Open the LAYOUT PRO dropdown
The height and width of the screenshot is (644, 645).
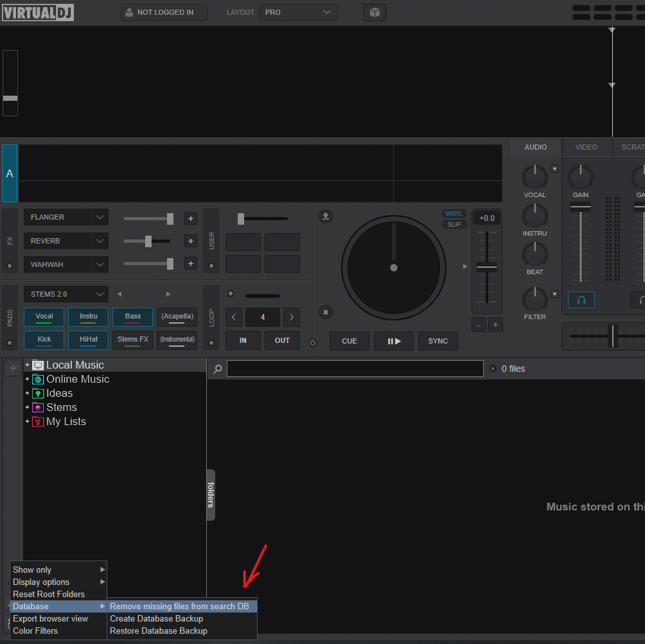point(298,12)
